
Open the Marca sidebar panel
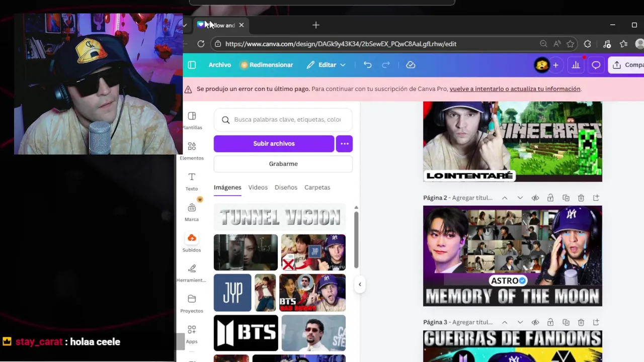tap(192, 212)
